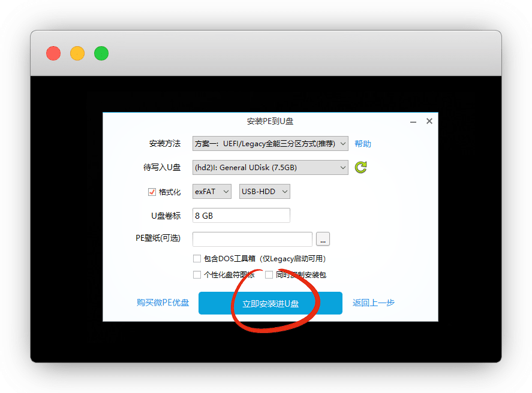The height and width of the screenshot is (393, 532).
Task: Uncheck the 格式化 checkbox
Action: pyautogui.click(x=152, y=192)
